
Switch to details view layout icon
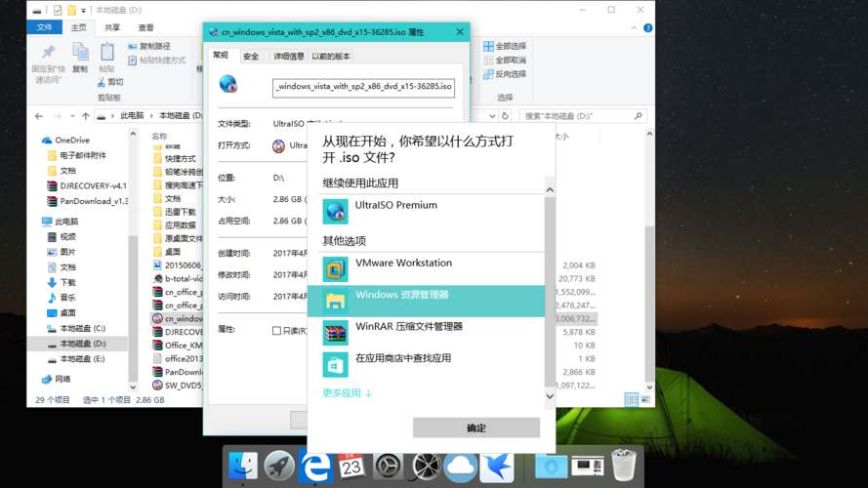632,399
